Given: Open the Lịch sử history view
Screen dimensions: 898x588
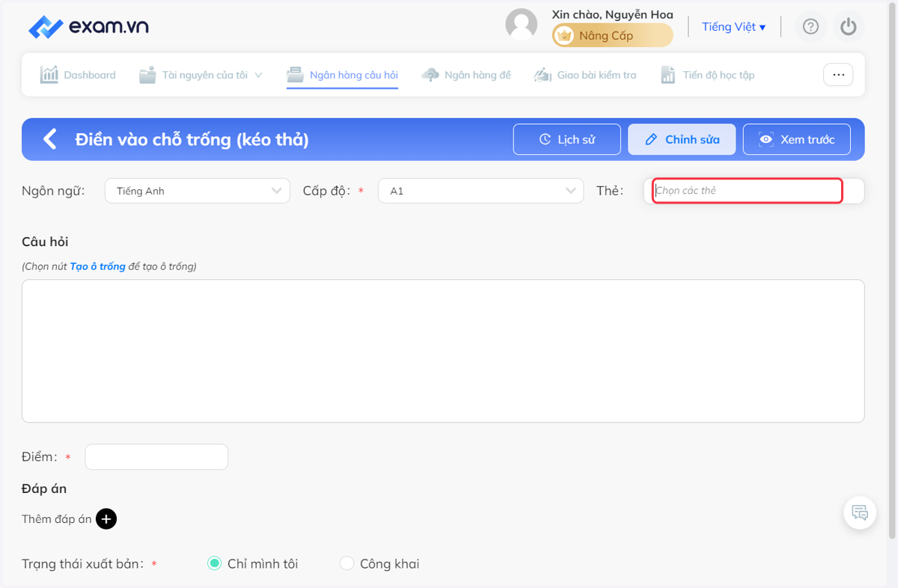Looking at the screenshot, I should coord(566,139).
